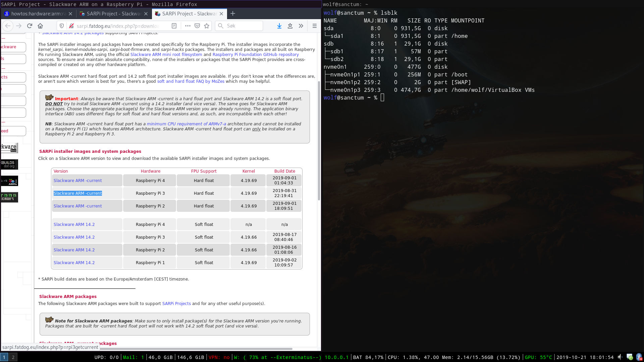Screen dimensions: 644x362
Task: Switch to workspace 2 in taskbar
Action: tap(13, 357)
